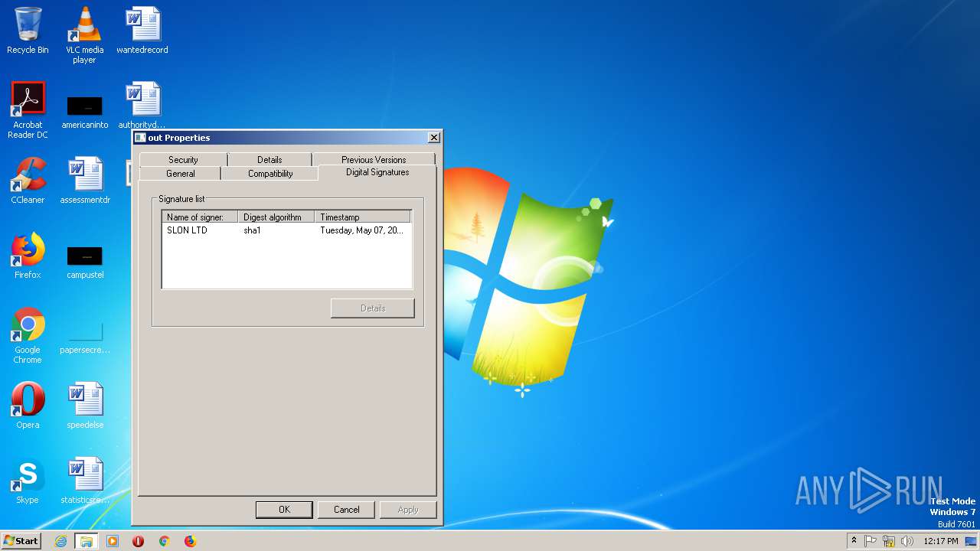This screenshot has width=980, height=551.
Task: Select the americaninto desktop file
Action: coord(84,111)
